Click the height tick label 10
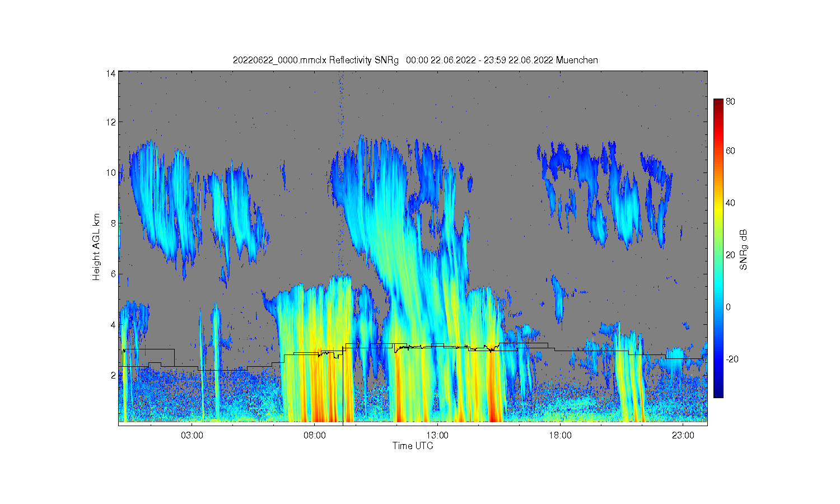This screenshot has height=504, width=840. (111, 172)
